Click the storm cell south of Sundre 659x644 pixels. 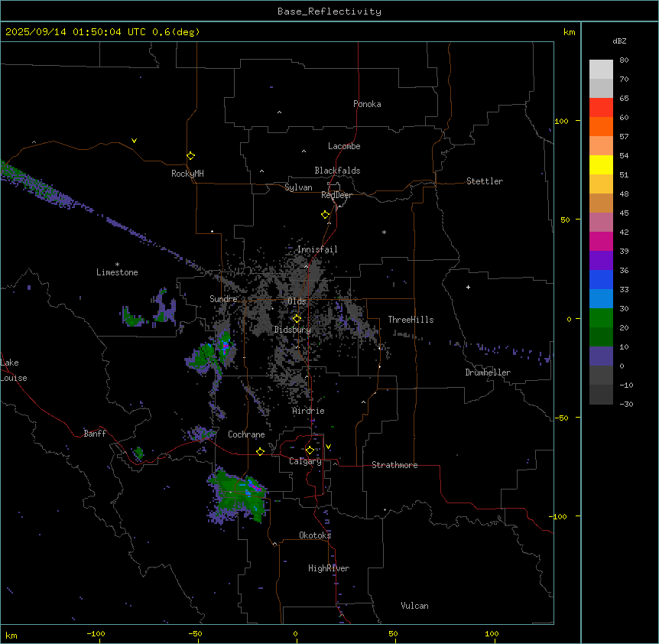point(226,346)
